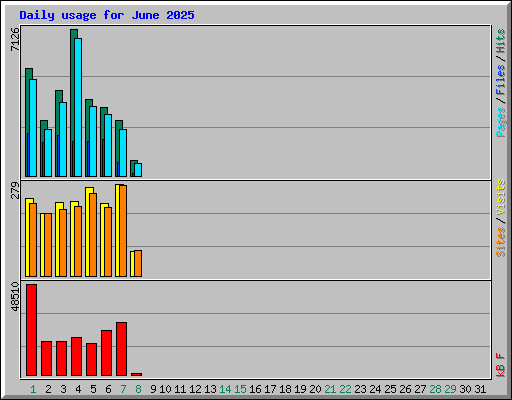Screen dimensions: 512x400
Task: Click the orange "Sites" legend label
Action: click(x=500, y=242)
